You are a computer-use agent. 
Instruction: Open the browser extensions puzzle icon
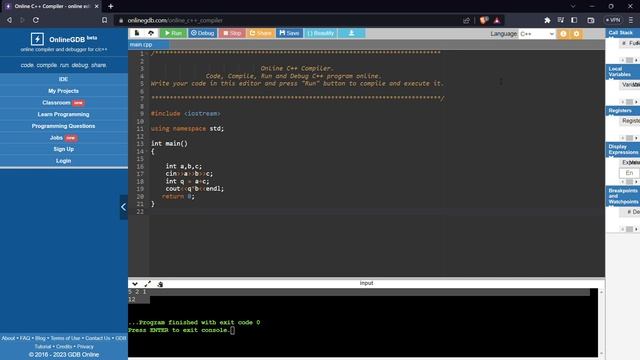point(547,20)
